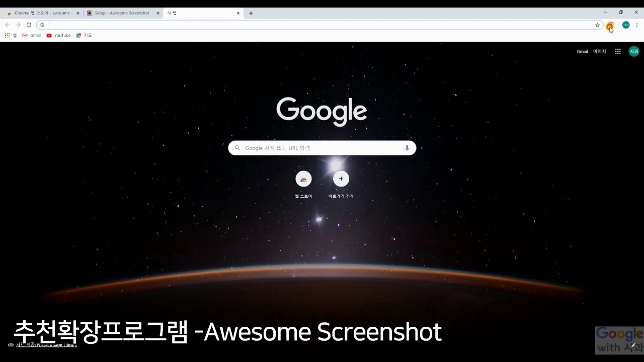Open the Google apps grid on page

[x=618, y=51]
